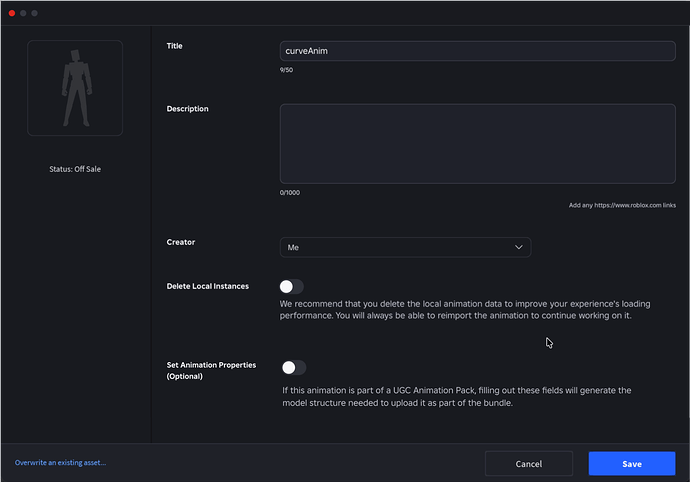This screenshot has height=482, width=690.
Task: Click the Delete Local Instances label
Action: (208, 286)
